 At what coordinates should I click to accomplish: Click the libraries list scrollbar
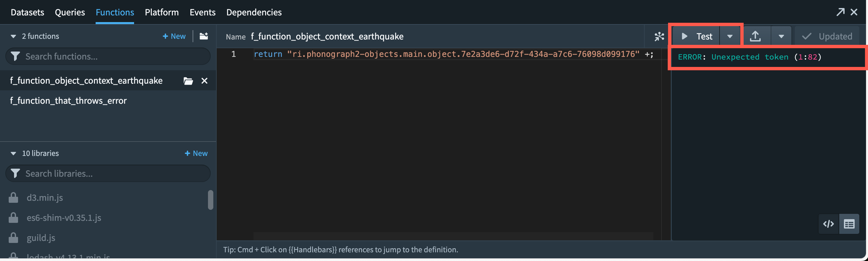click(x=211, y=200)
